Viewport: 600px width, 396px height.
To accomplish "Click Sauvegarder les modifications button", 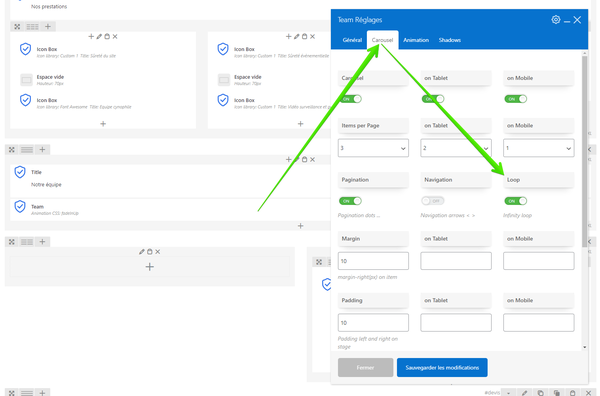I will tap(442, 368).
